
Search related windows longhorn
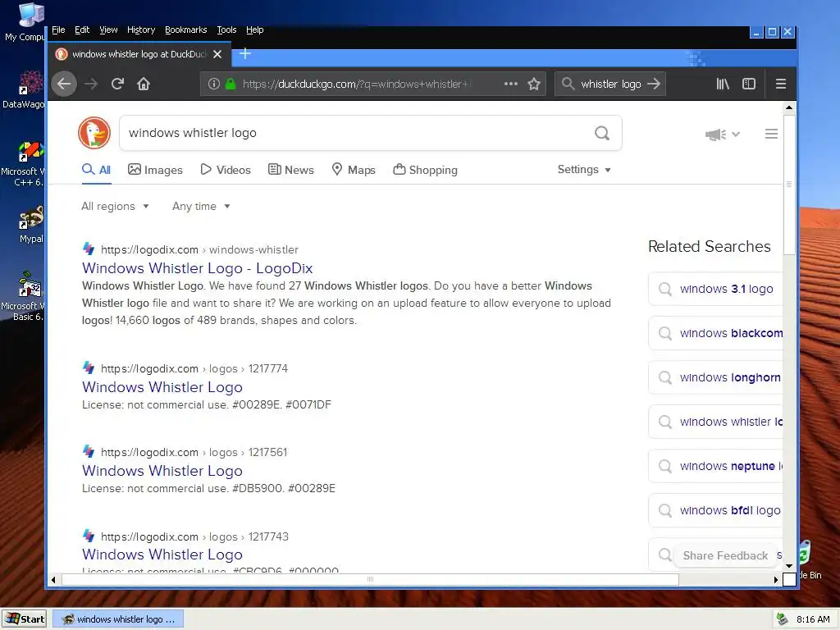coord(715,377)
